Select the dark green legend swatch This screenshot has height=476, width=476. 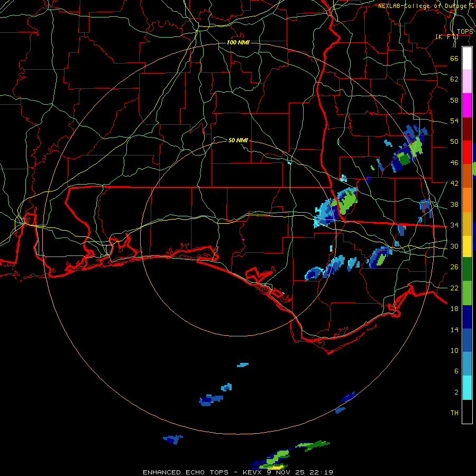(467, 269)
